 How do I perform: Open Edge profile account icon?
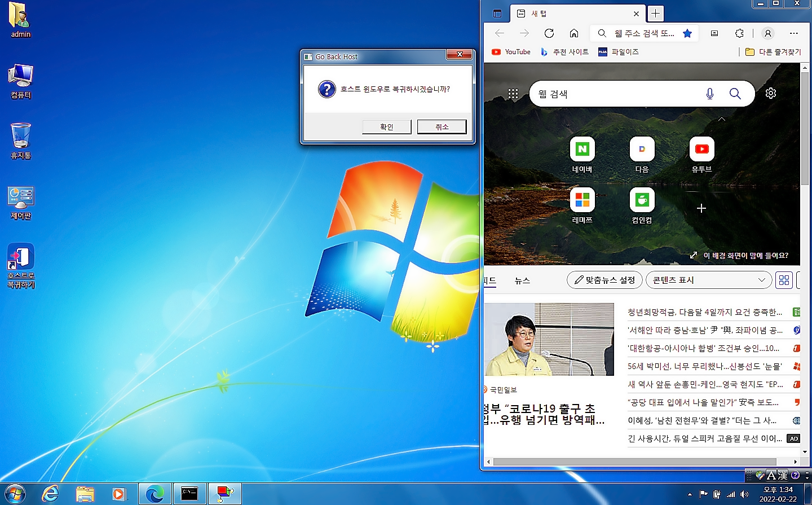coord(767,33)
